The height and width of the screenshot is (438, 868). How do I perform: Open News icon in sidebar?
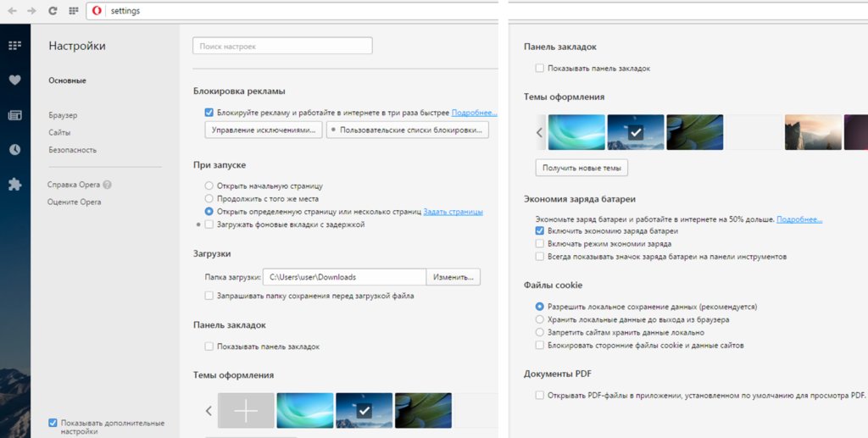pyautogui.click(x=15, y=115)
